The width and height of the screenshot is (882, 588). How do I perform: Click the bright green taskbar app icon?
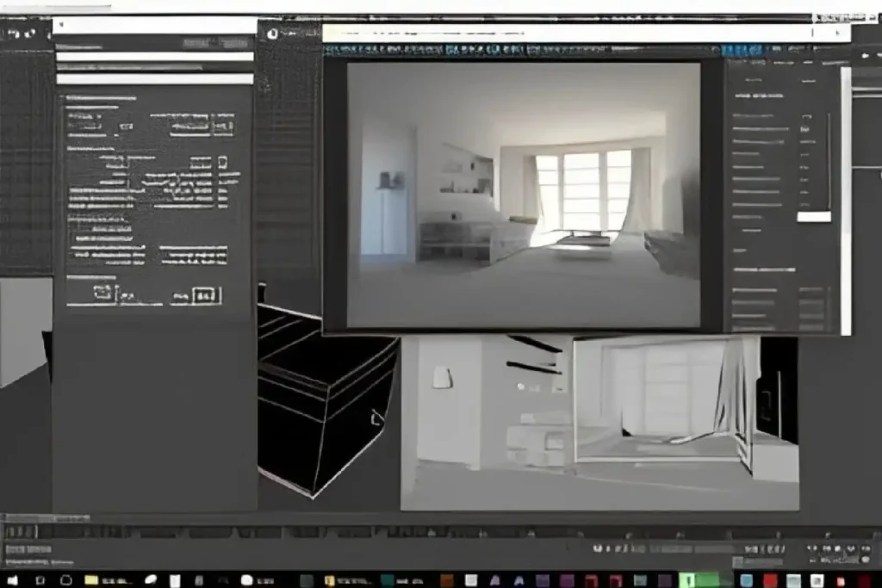pos(687,580)
